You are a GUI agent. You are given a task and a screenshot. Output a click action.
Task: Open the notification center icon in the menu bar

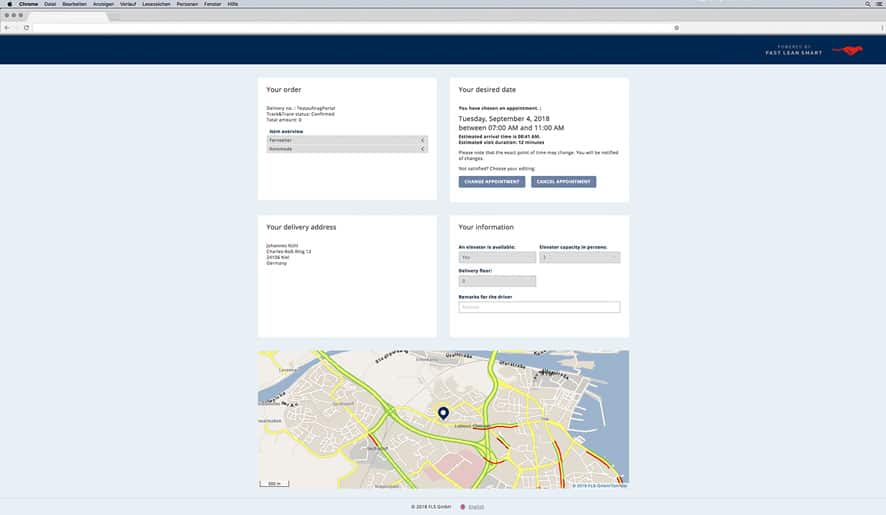click(879, 4)
